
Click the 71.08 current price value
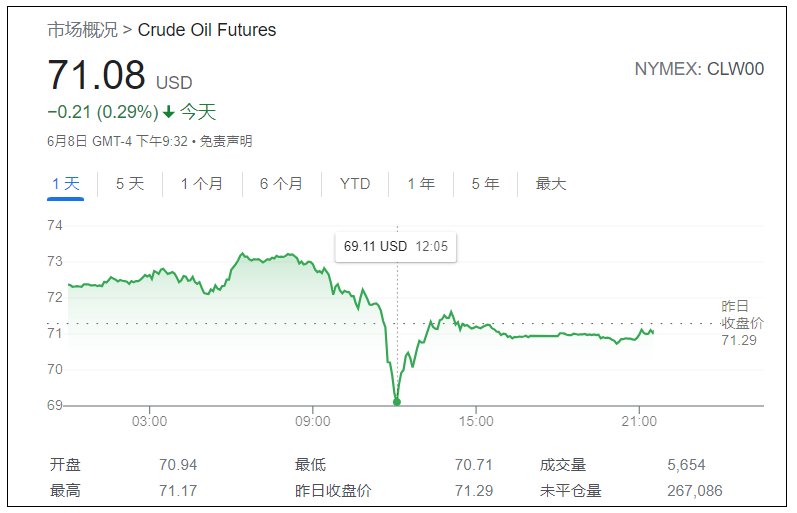(97, 76)
